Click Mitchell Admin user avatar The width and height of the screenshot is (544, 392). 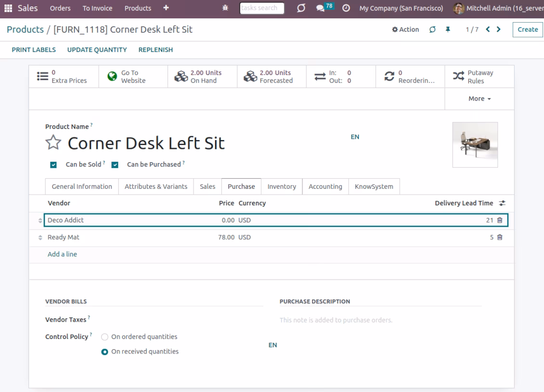[459, 8]
